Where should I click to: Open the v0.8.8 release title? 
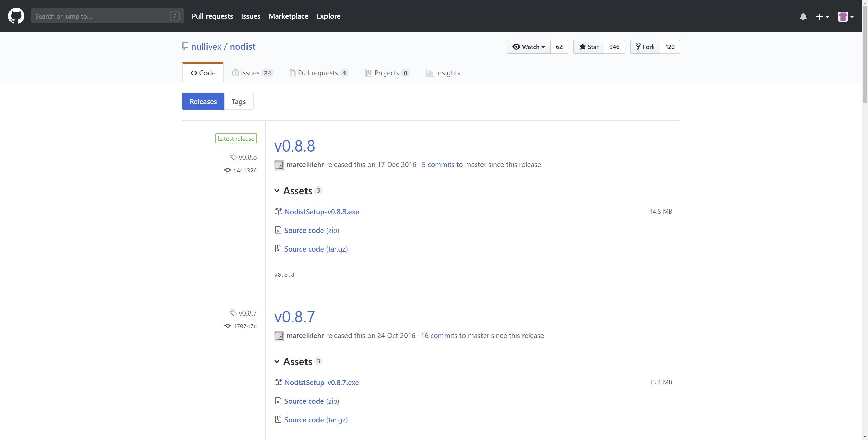295,146
